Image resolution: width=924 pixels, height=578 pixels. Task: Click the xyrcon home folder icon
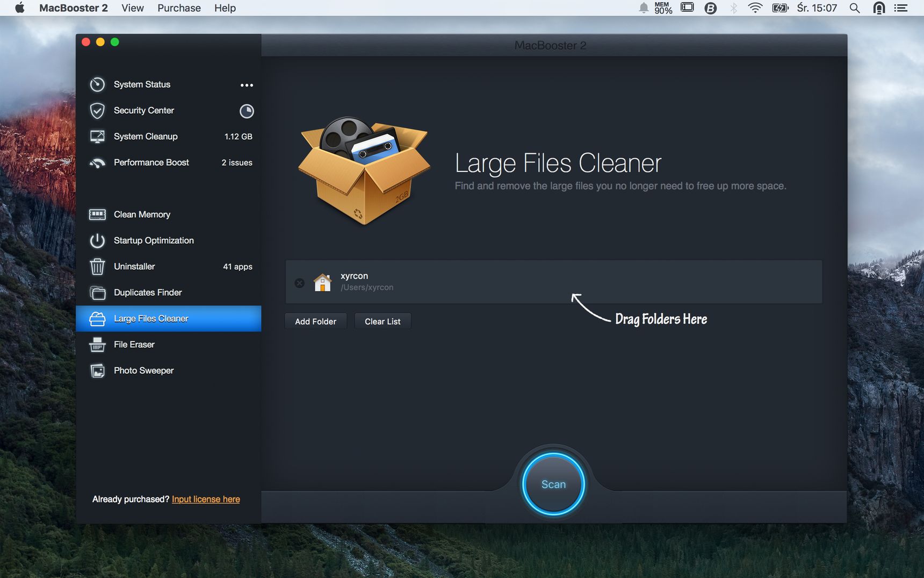pos(322,282)
